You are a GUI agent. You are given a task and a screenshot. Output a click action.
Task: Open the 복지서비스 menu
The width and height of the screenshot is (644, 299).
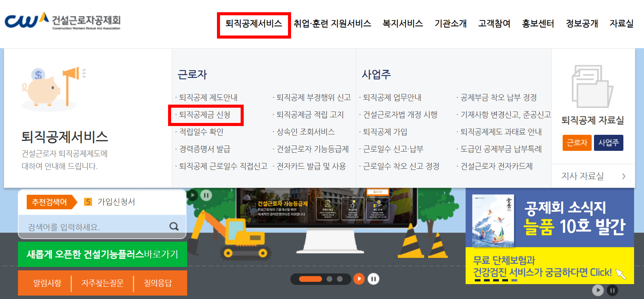[x=403, y=24]
